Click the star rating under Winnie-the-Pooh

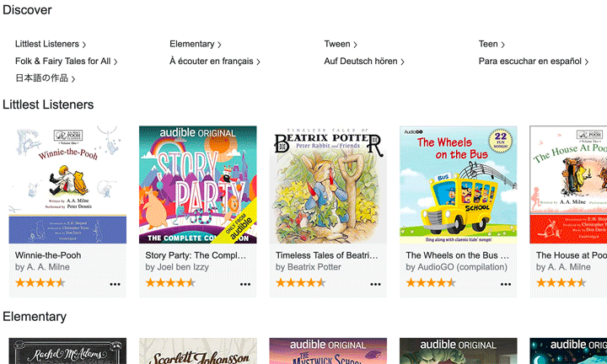(x=40, y=283)
